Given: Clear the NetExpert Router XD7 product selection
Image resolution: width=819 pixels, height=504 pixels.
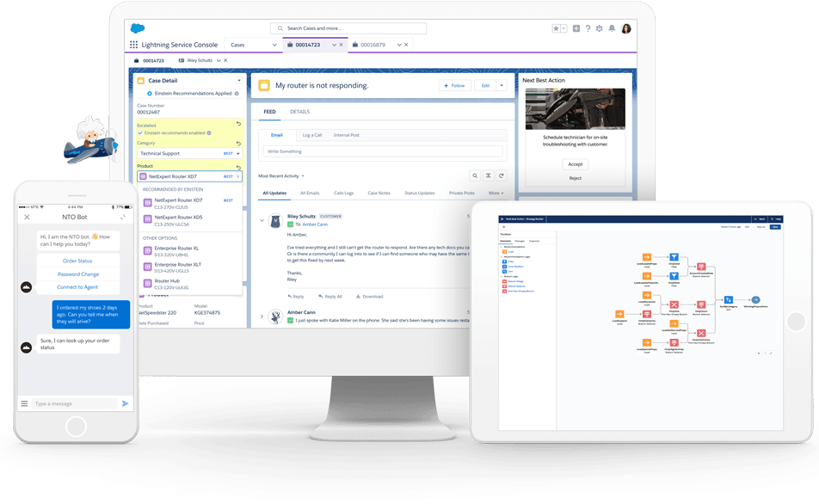Looking at the screenshot, I should click(x=238, y=176).
